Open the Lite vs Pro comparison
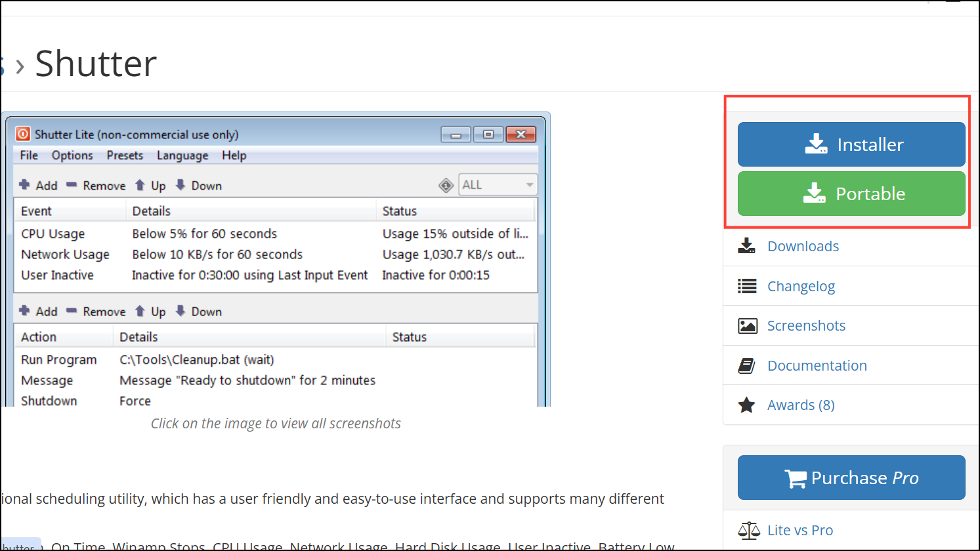Screen dimensions: 980x551 (x=800, y=530)
